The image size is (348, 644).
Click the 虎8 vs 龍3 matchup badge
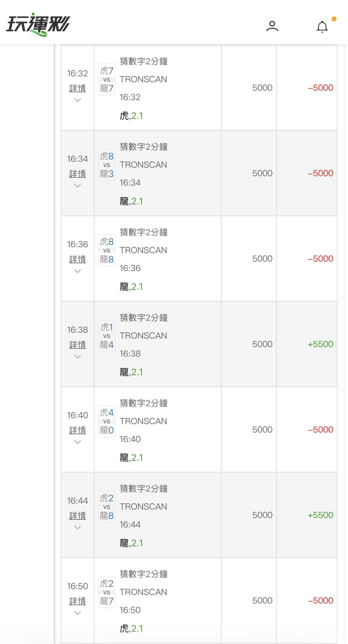107,165
